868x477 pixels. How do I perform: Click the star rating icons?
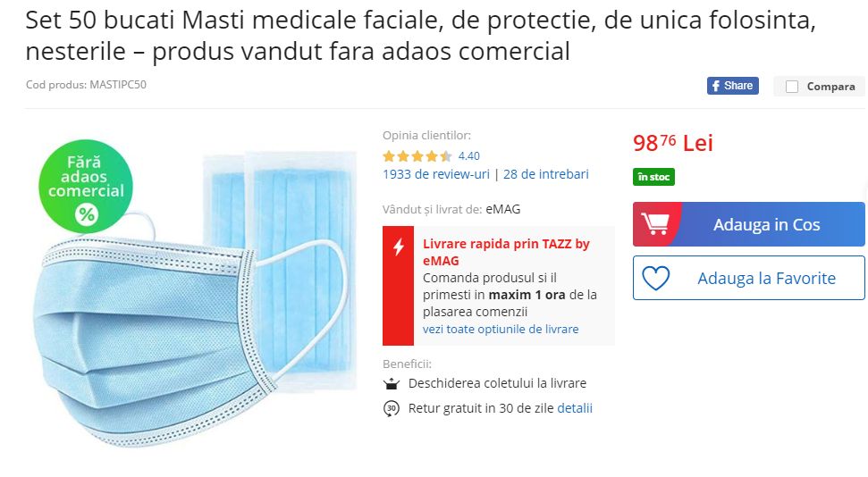point(417,156)
